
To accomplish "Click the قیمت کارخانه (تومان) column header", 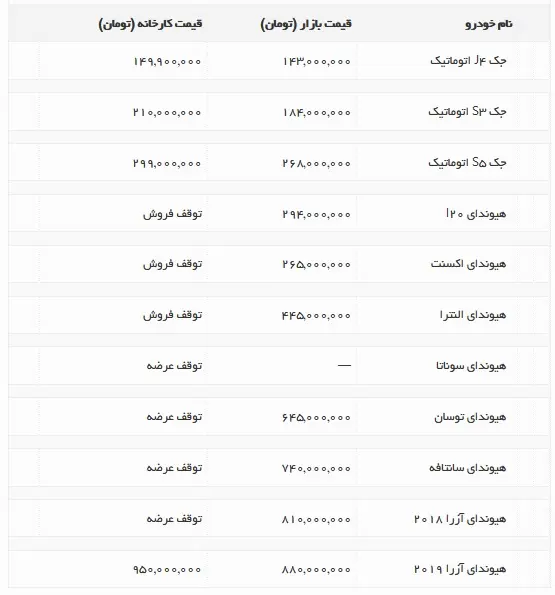I will (151, 24).
